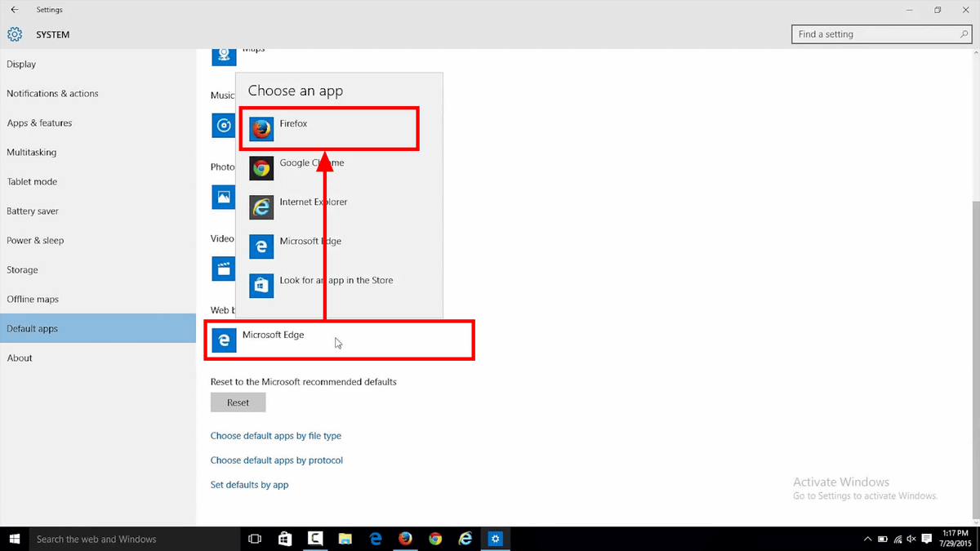Screen dimensions: 980x551
Task: Launch Firefox from the taskbar
Action: click(405, 539)
